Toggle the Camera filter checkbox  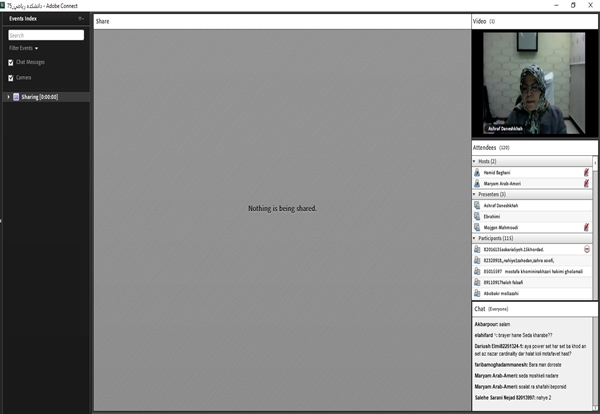11,77
